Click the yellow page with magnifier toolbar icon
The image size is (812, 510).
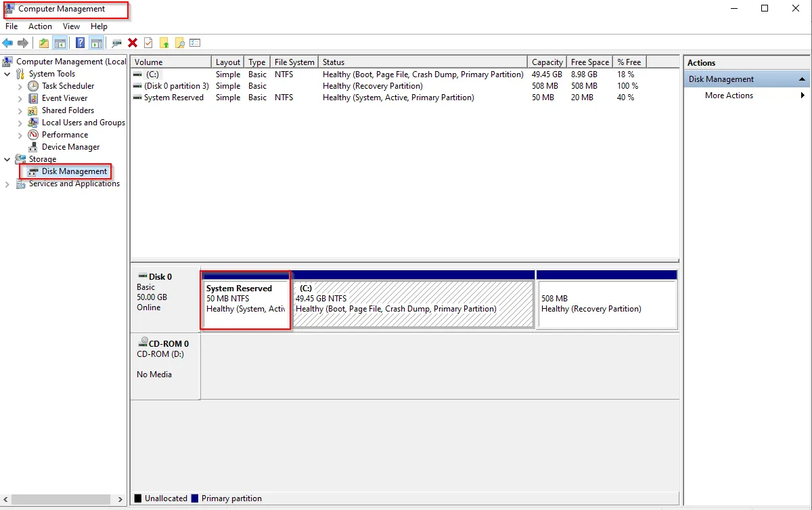point(179,43)
